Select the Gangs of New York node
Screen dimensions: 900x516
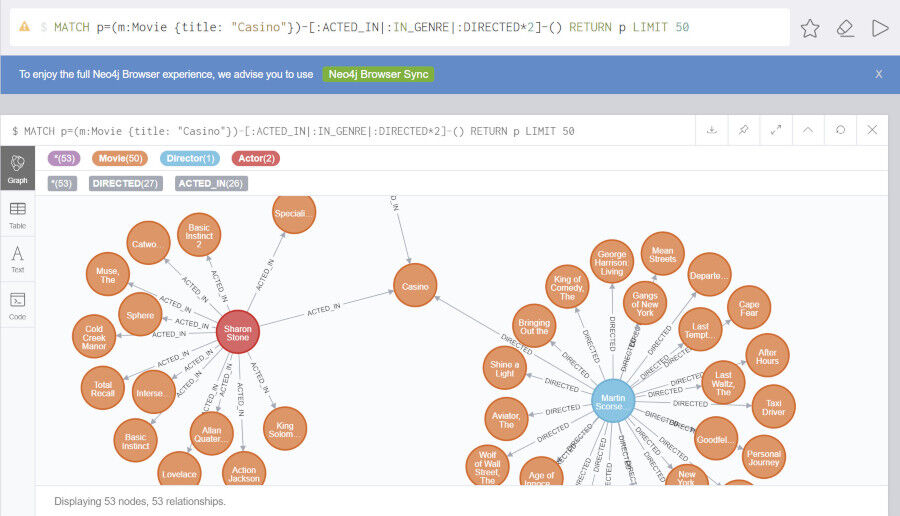[x=645, y=304]
